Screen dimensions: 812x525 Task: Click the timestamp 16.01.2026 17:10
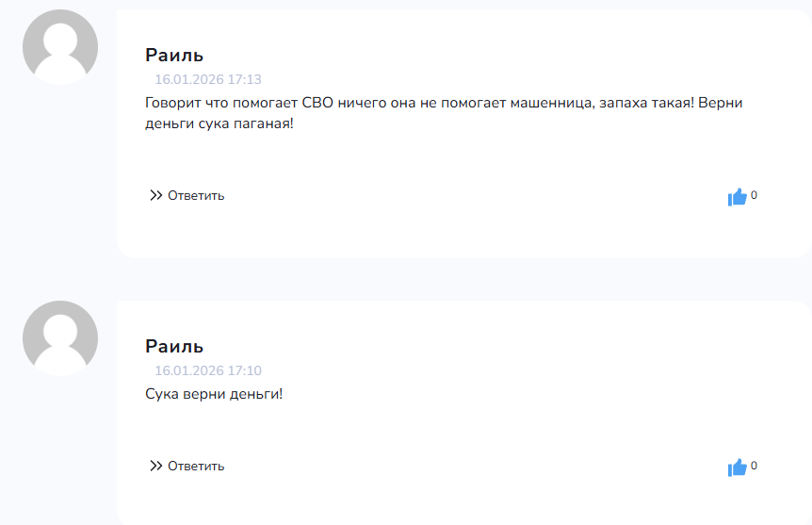[x=208, y=370]
